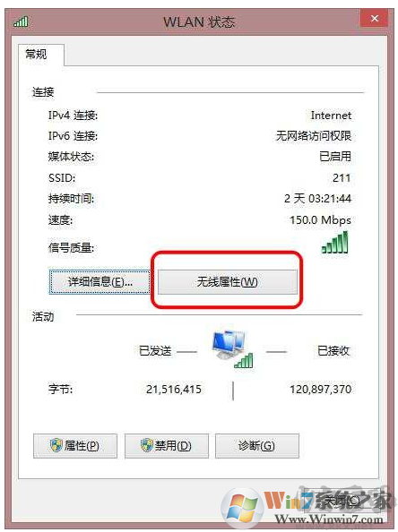Screen dimensions: 398x532
Task: Click the shield icon on 禁用(D) button
Action: pos(147,445)
